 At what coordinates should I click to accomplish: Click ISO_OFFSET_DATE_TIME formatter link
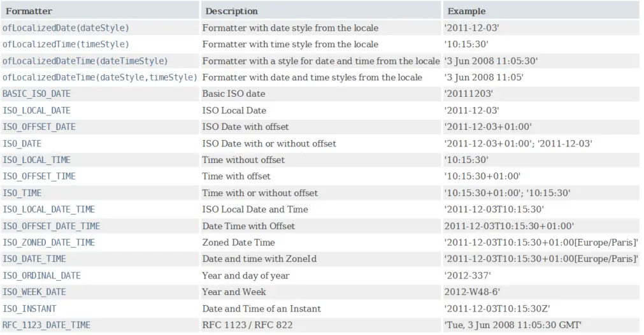(x=52, y=227)
